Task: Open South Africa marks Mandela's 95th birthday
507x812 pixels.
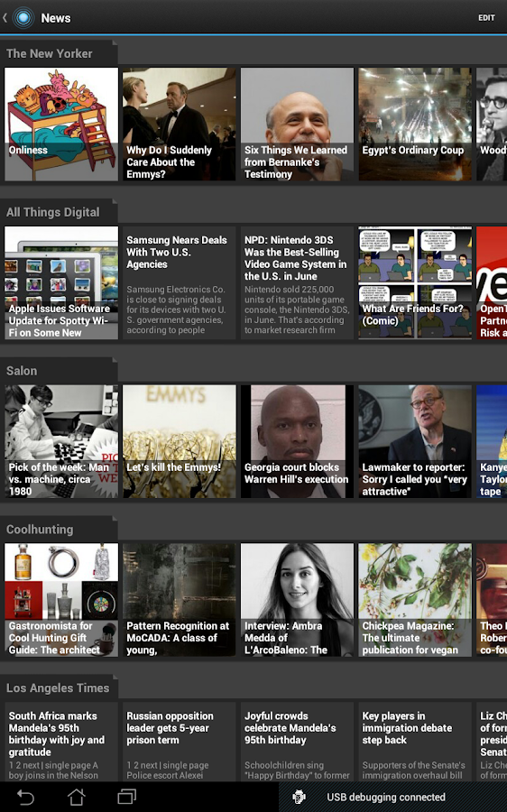Action: coord(61,742)
